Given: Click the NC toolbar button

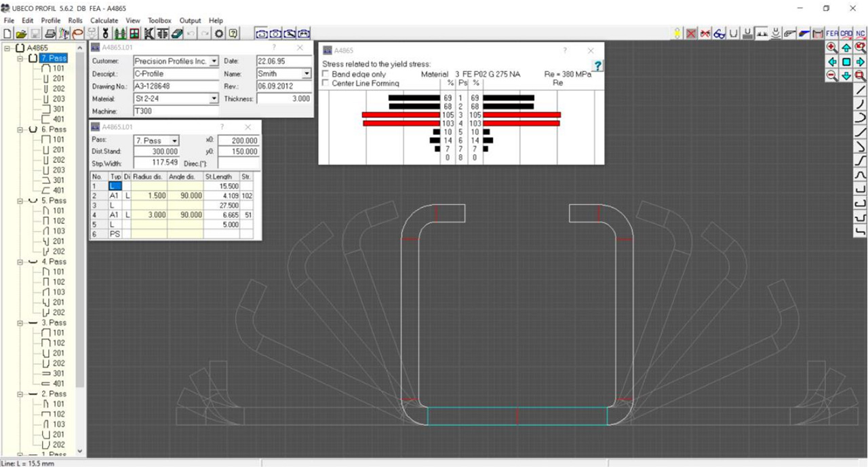Looking at the screenshot, I should coord(861,33).
